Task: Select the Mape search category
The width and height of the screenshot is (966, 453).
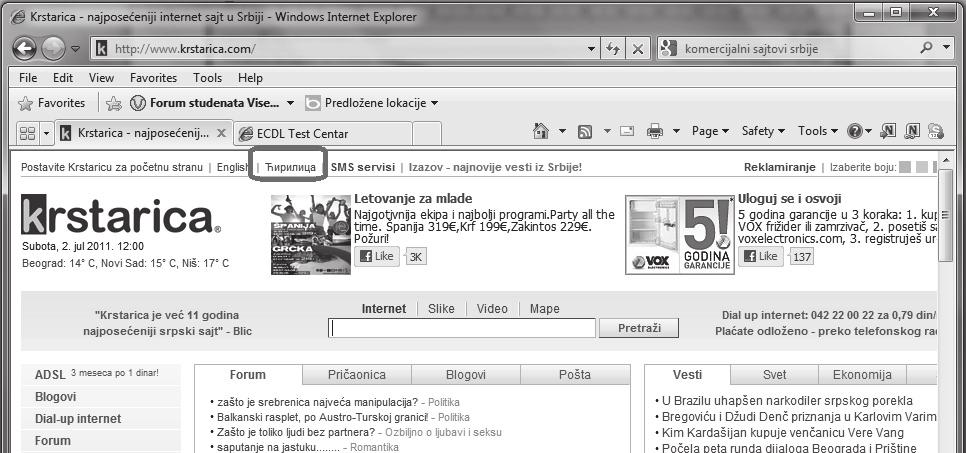Action: click(545, 309)
